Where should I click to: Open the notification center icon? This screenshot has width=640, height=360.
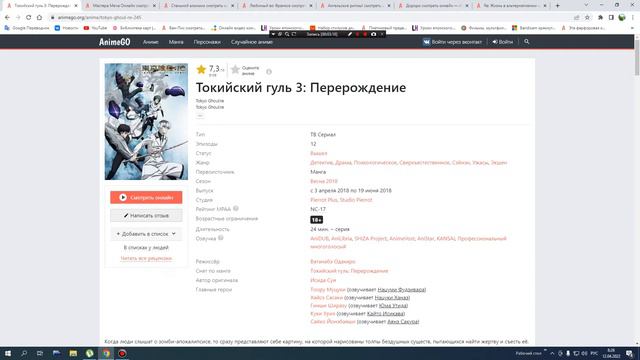pyautogui.click(x=629, y=353)
